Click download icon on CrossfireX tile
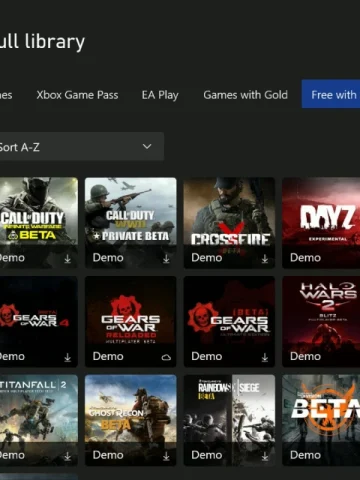Image resolution: width=360 pixels, height=480 pixels. [x=265, y=259]
